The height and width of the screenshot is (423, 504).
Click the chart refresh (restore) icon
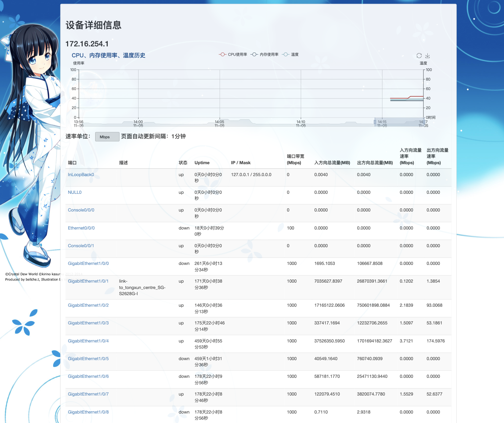click(x=419, y=56)
